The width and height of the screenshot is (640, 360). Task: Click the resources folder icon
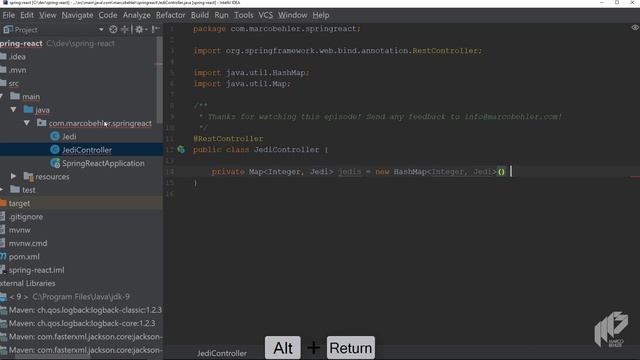[x=28, y=176]
